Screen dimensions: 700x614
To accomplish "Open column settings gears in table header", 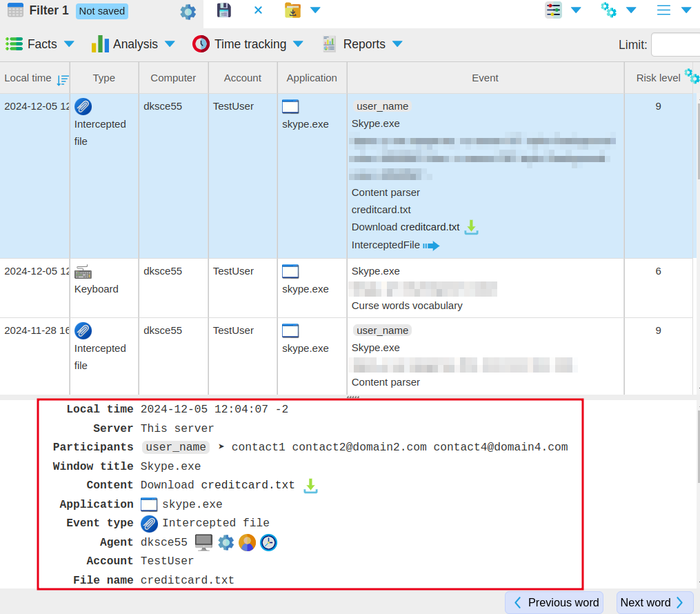I will [x=691, y=76].
